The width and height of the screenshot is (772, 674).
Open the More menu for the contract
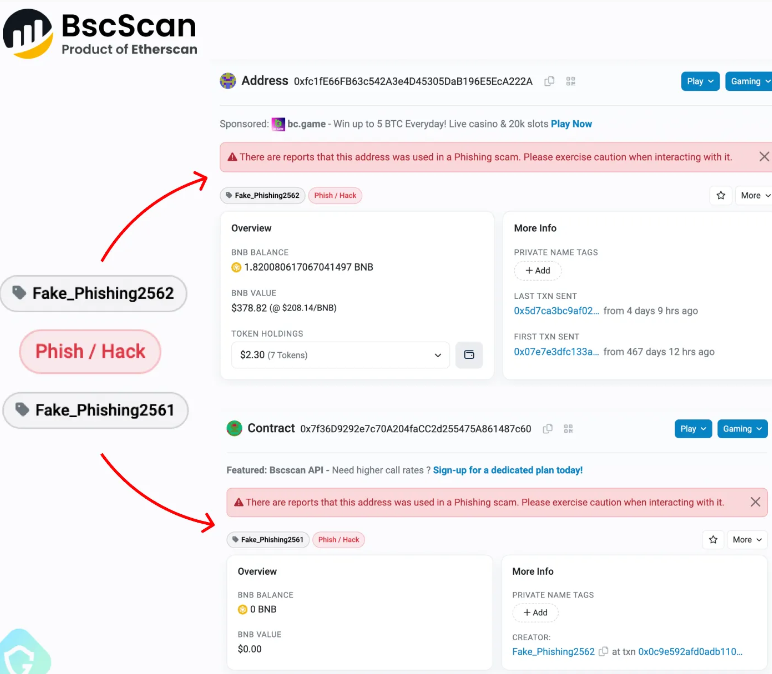(747, 540)
